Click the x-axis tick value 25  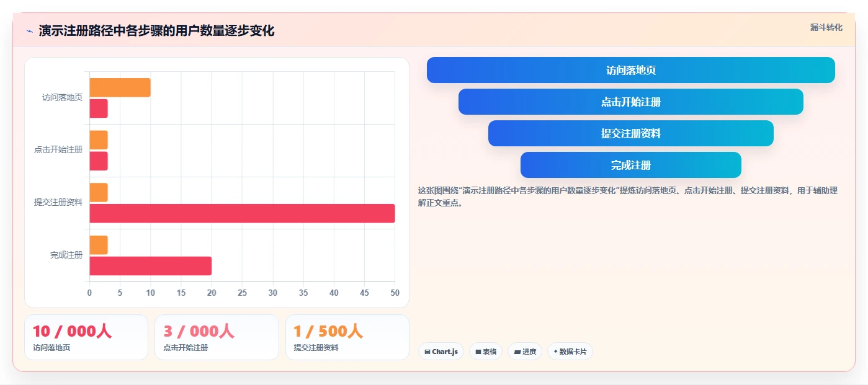pyautogui.click(x=242, y=293)
